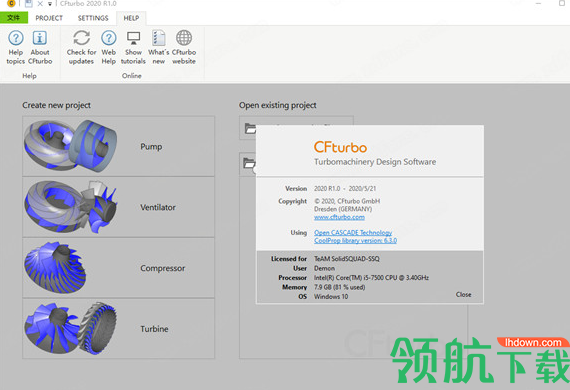This screenshot has width=570, height=390.
Task: Click the version text 2020 R1.0
Action: click(x=327, y=189)
